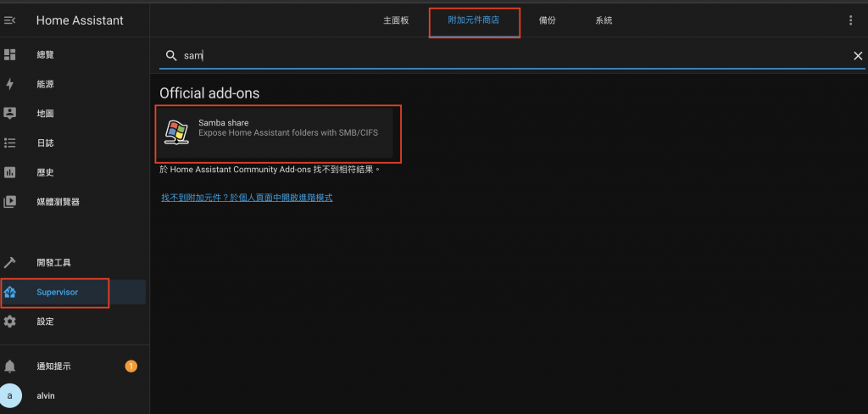The width and height of the screenshot is (868, 414).
Task: Click the 媒體瀏覽器 sidebar label
Action: point(58,202)
